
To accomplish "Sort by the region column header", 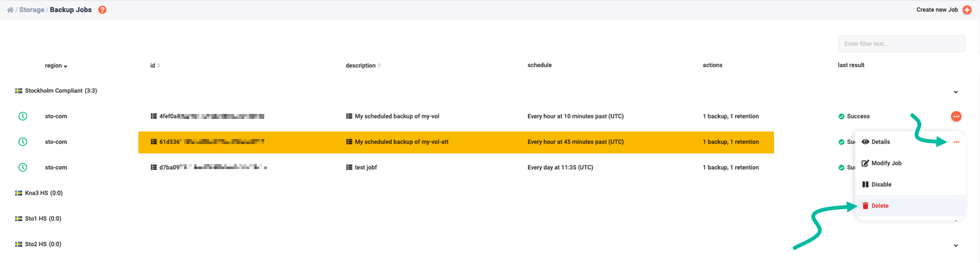I will pos(56,65).
